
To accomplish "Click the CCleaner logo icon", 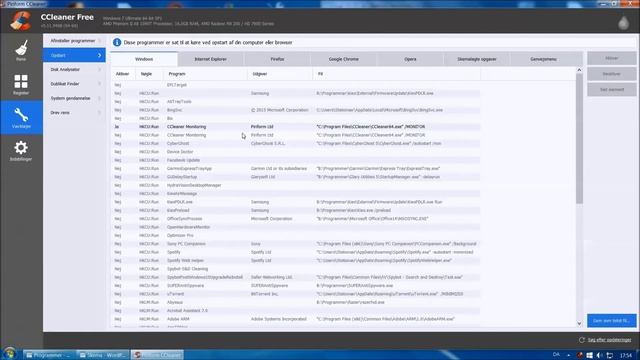I will click(20, 21).
